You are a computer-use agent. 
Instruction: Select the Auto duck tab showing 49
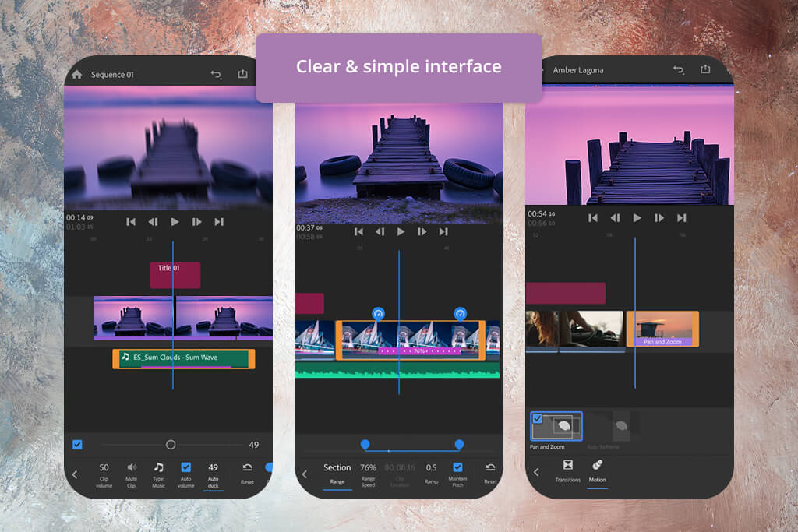(x=214, y=475)
